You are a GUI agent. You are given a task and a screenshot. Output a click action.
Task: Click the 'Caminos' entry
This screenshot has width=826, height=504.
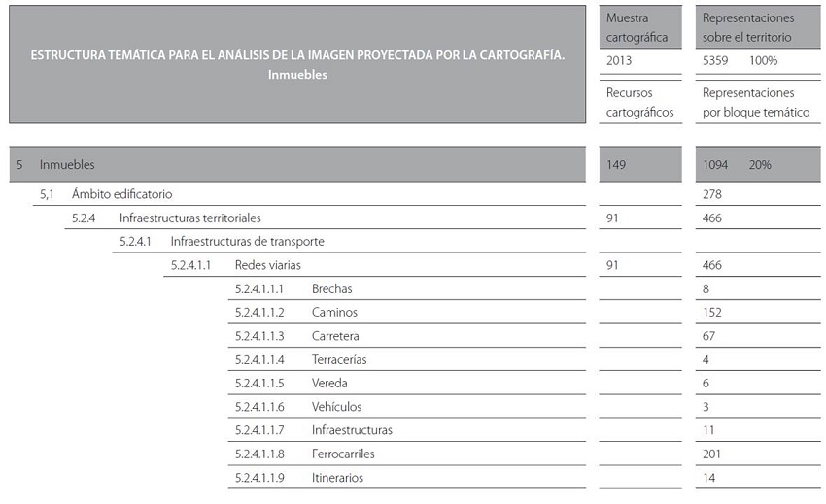click(x=334, y=313)
